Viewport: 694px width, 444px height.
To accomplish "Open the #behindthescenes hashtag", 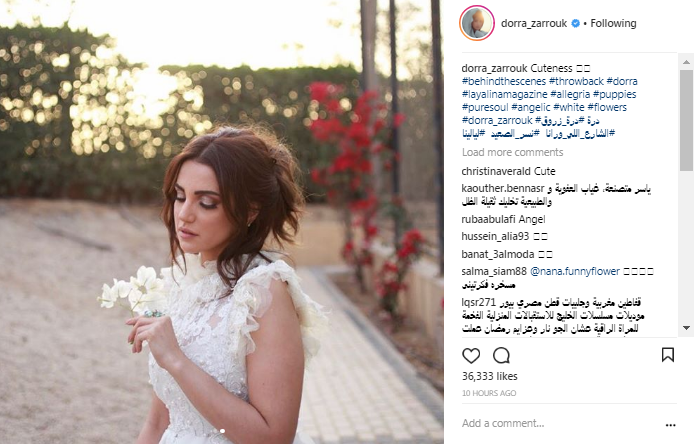I will [504, 81].
